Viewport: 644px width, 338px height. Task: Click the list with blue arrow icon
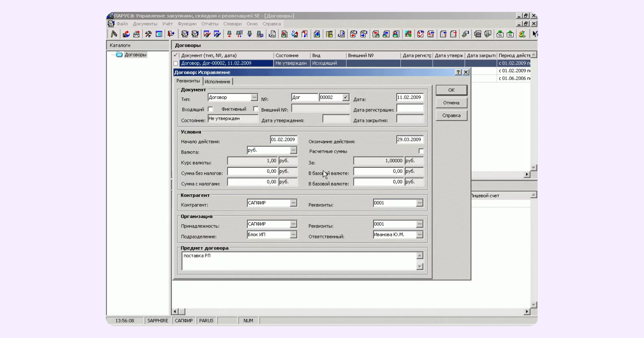443,34
